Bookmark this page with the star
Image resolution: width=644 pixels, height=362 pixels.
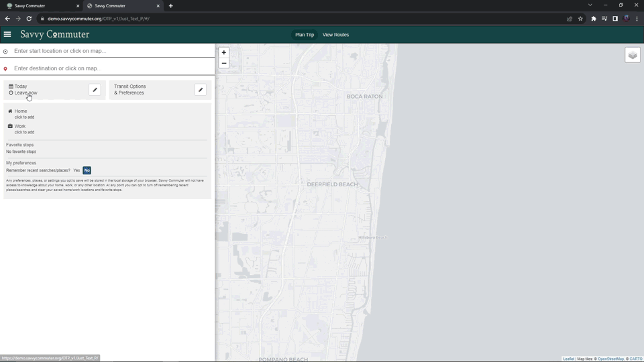[x=580, y=19]
